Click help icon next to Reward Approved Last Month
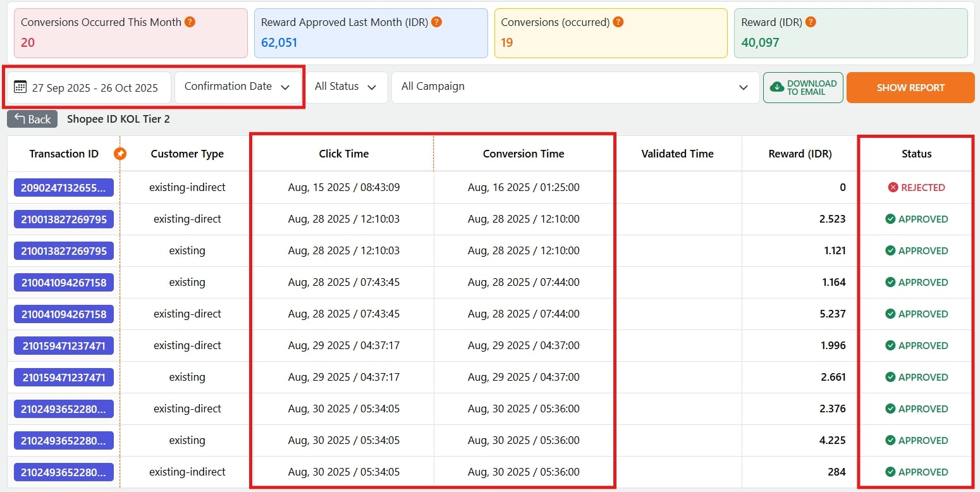 (436, 22)
